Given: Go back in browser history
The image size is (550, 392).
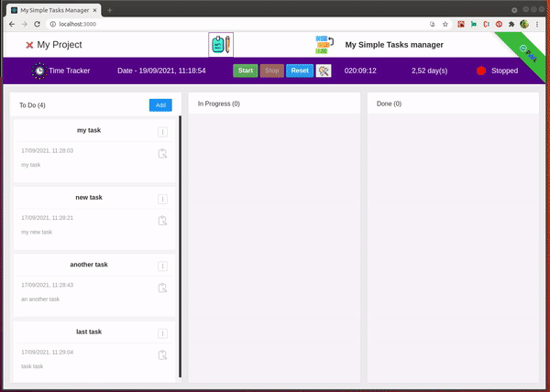Looking at the screenshot, I should pos(12,24).
